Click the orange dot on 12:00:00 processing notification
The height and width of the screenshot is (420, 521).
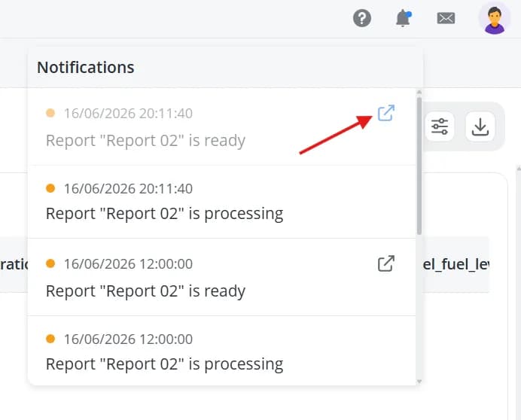click(50, 339)
